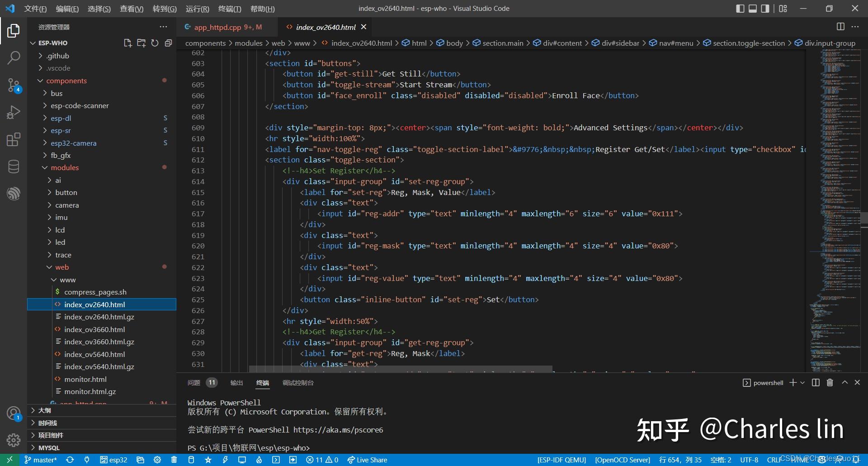The height and width of the screenshot is (466, 868).
Task: Open ESP-IDF monitor via the flame icon
Action: pyautogui.click(x=259, y=460)
